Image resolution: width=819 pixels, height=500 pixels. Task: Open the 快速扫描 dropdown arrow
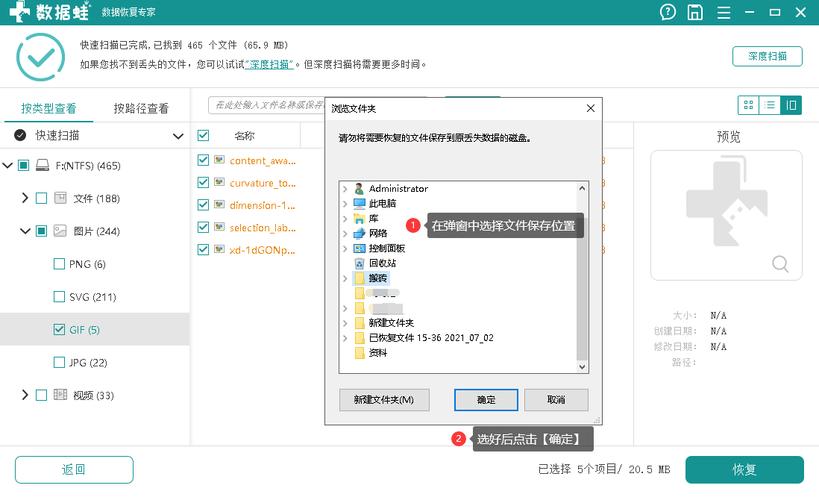178,136
